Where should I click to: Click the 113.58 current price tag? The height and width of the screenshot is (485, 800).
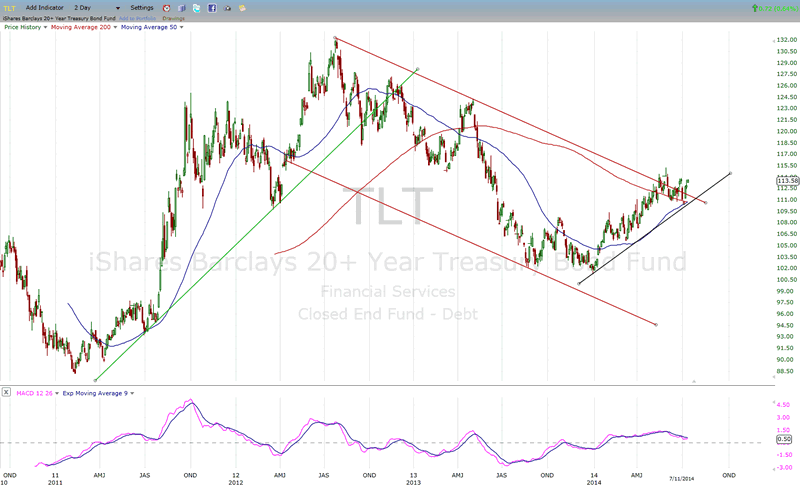coord(788,181)
